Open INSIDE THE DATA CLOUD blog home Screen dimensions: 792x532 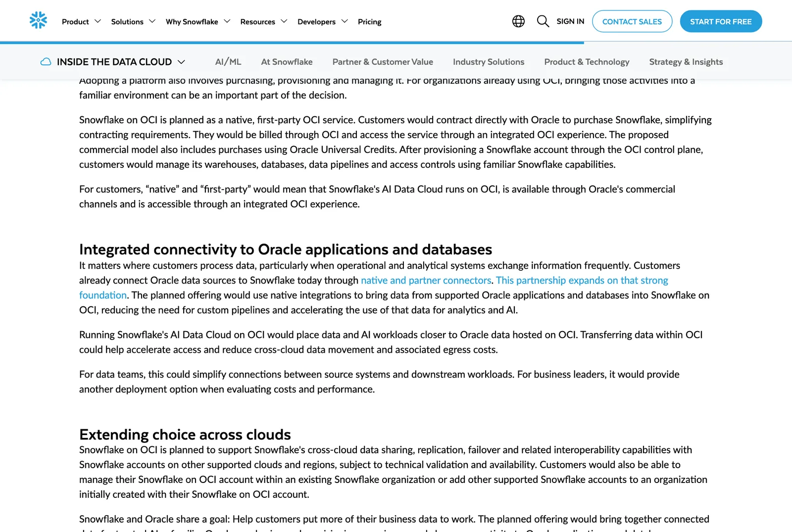114,62
